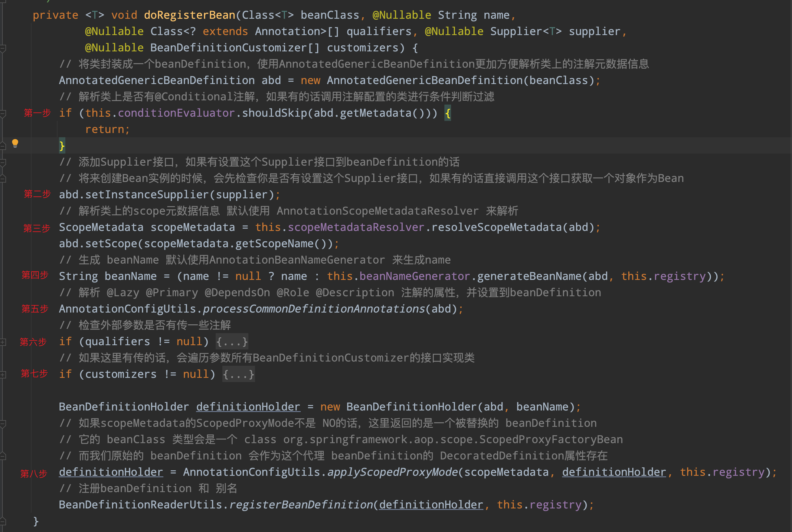Click fold-end marker at DecoratedDefinition comment line
This screenshot has width=792, height=532.
pos(3,456)
